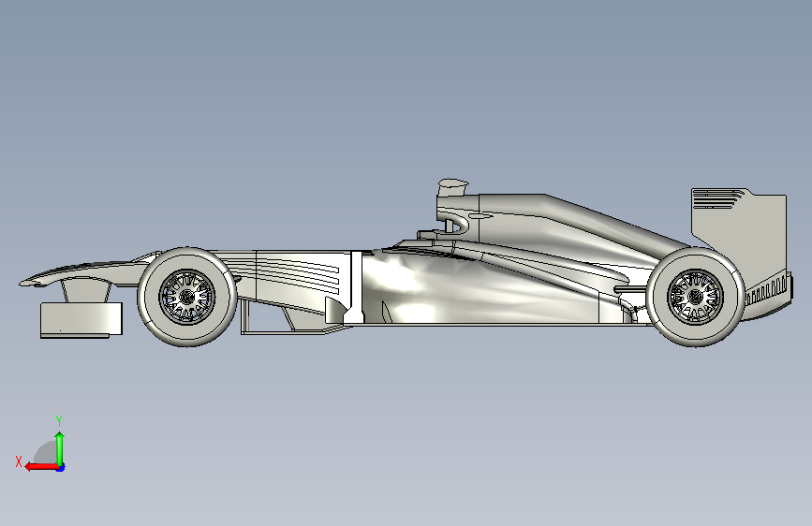Select the rear wheel of the car
Image resolution: width=812 pixels, height=526 pixels.
696,298
